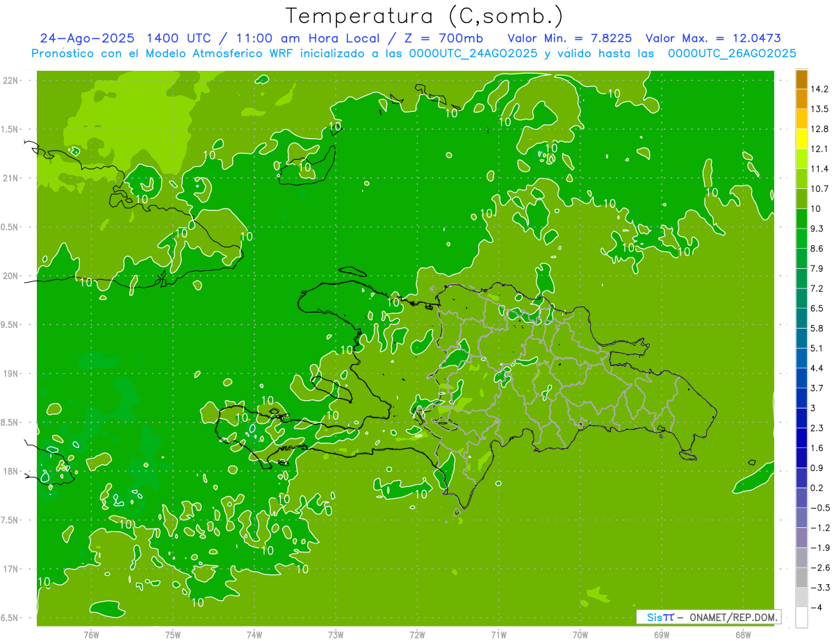Click the '9.3' color scale value
Screen dimensions: 834x644
(818, 229)
